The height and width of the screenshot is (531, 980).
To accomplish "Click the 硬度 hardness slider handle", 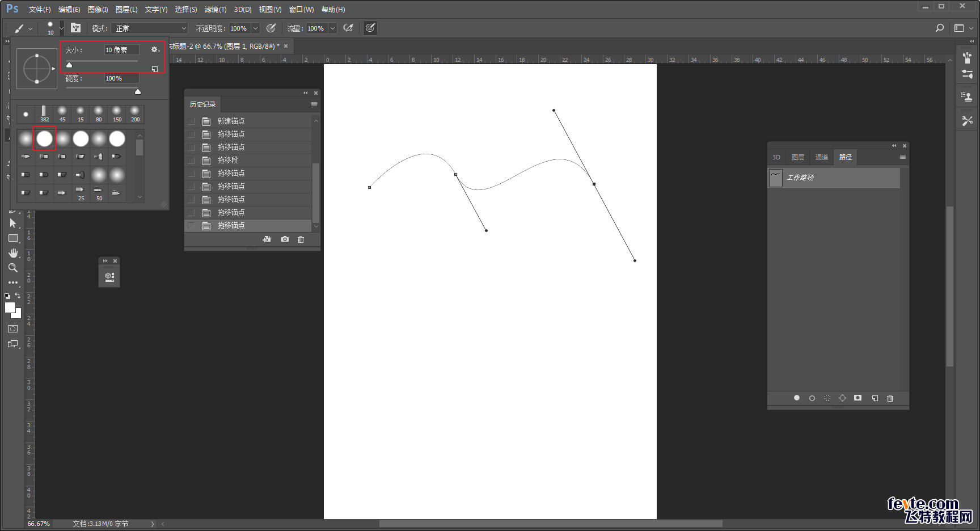I will (138, 91).
